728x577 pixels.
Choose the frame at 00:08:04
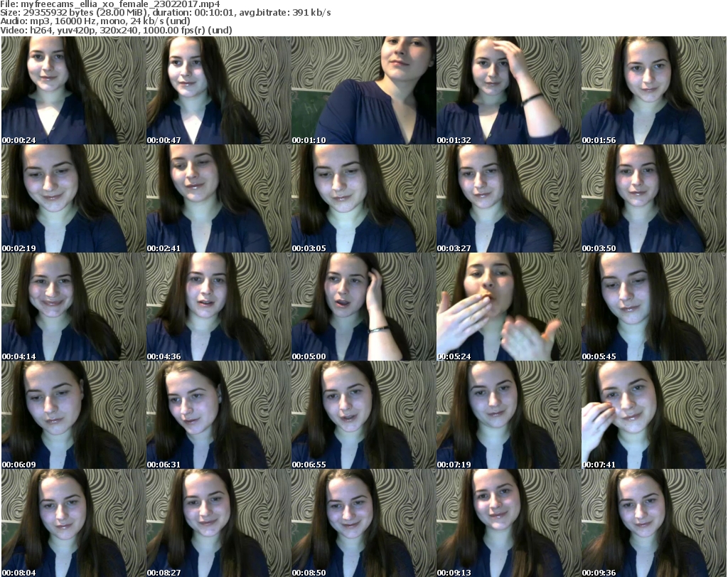point(73,523)
